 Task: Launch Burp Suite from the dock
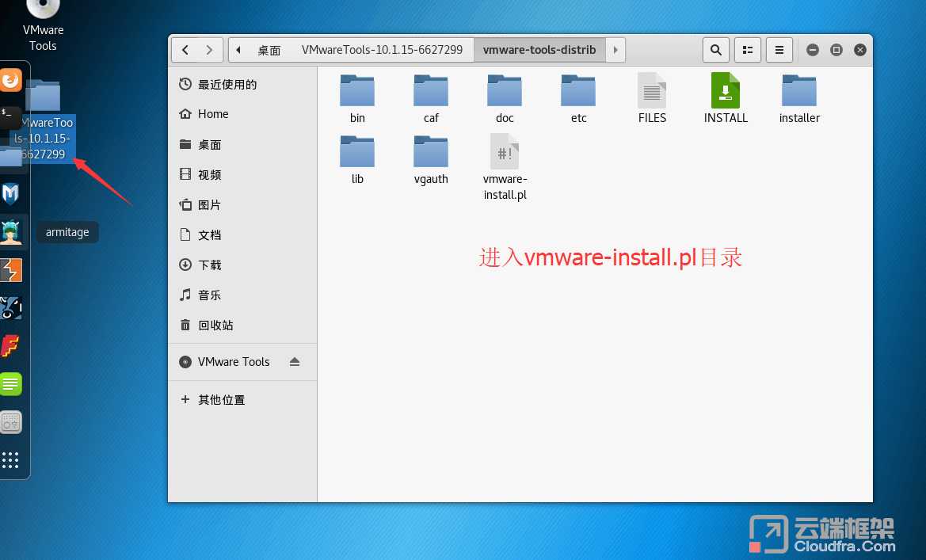[10, 270]
